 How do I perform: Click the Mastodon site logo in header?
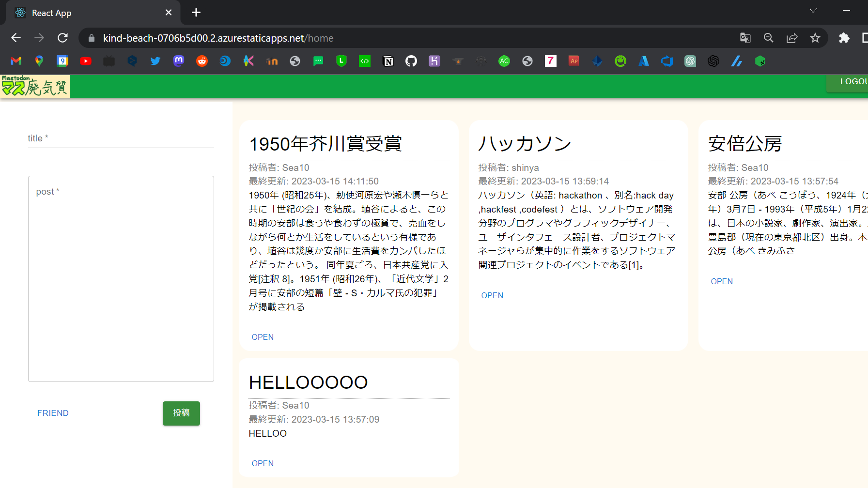coord(35,86)
